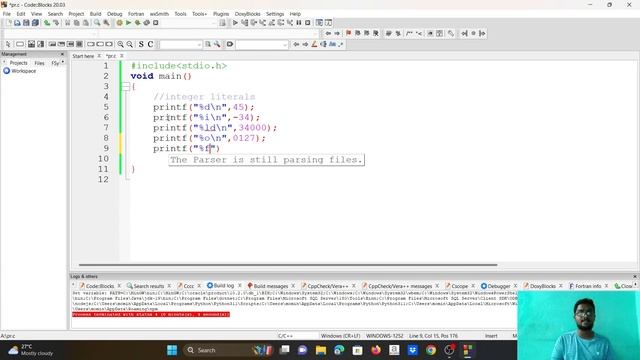Select the Files tab in Management
Screen dimensions: 640x360
click(39, 63)
